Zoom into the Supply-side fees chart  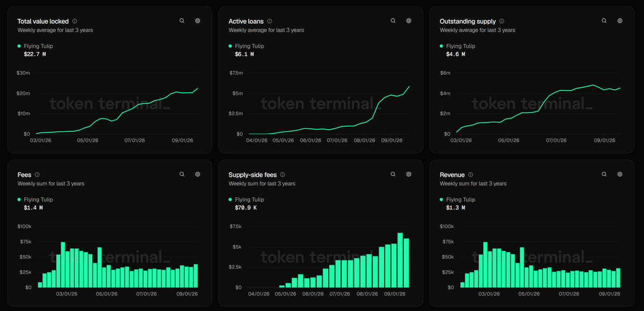tap(393, 174)
